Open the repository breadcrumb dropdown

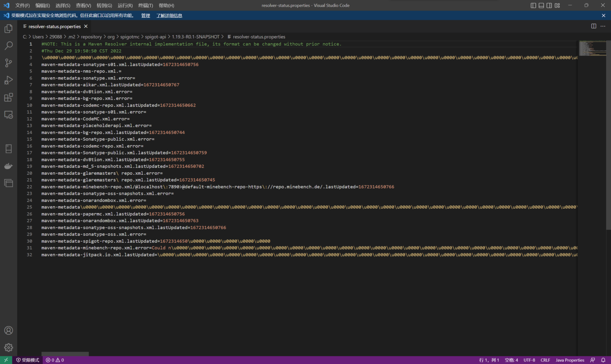click(x=91, y=37)
